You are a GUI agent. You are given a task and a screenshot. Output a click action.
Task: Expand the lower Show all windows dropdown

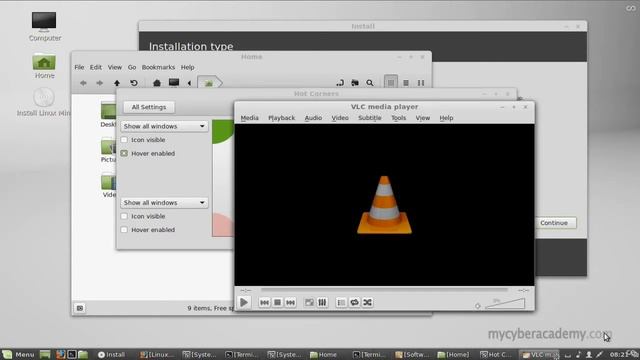164,202
